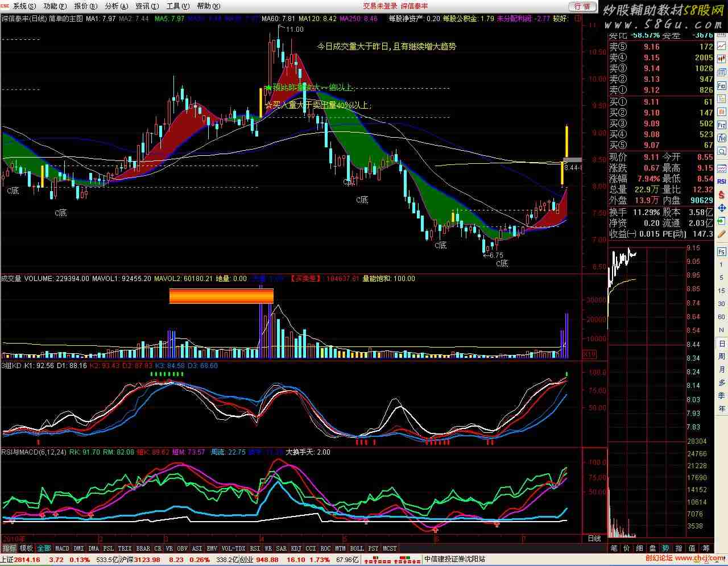Viewport: 728px width, 566px height.
Task: Click the orange gradient volume bar
Action: (221, 296)
